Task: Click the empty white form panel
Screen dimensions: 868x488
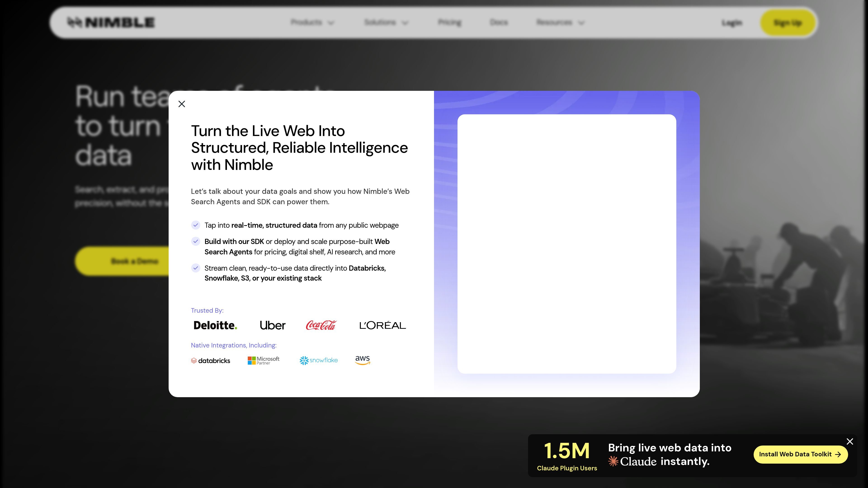Action: click(566, 244)
